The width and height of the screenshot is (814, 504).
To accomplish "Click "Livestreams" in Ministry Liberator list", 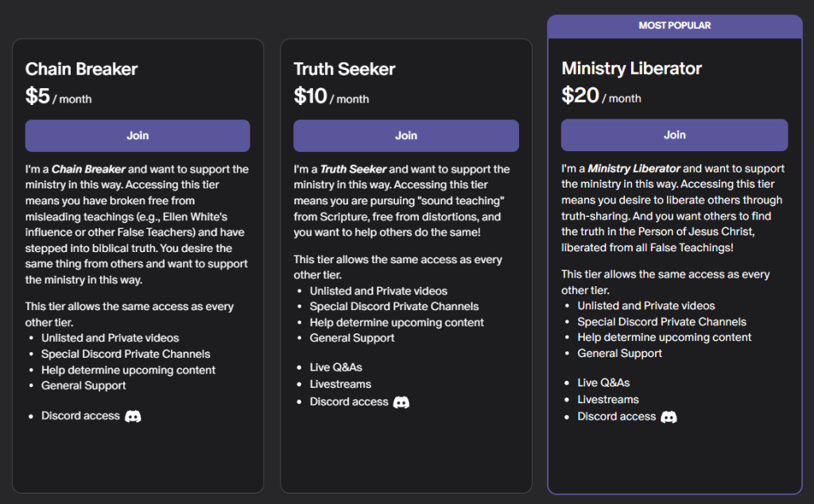I will (608, 399).
